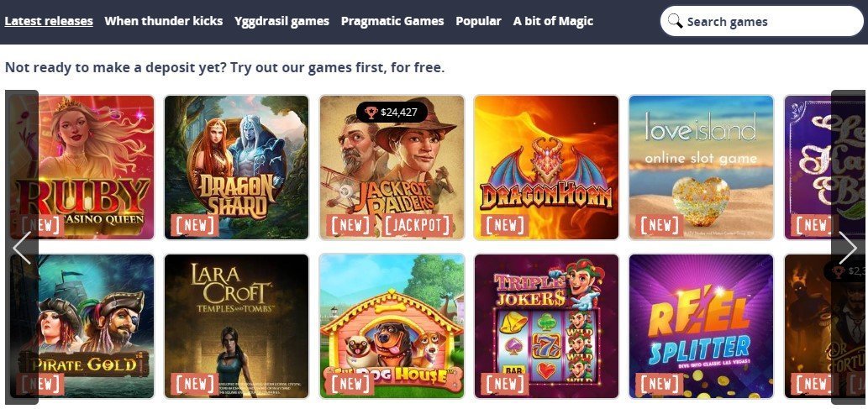Open The Dog House game tile
This screenshot has width=868, height=409.
coord(392,326)
